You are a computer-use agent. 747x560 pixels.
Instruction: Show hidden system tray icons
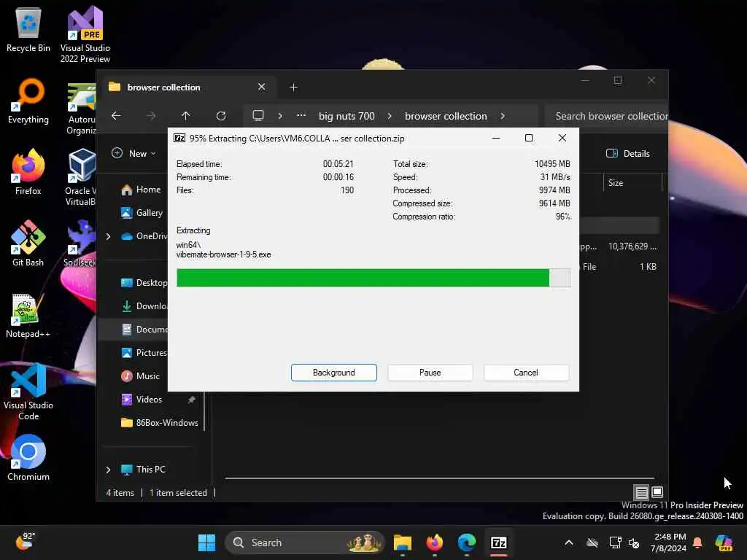569,542
